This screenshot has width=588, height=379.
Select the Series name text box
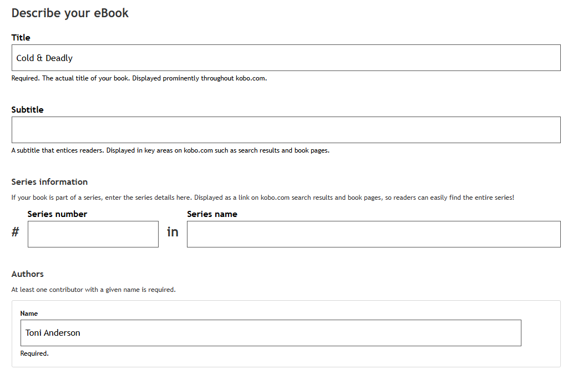[373, 234]
